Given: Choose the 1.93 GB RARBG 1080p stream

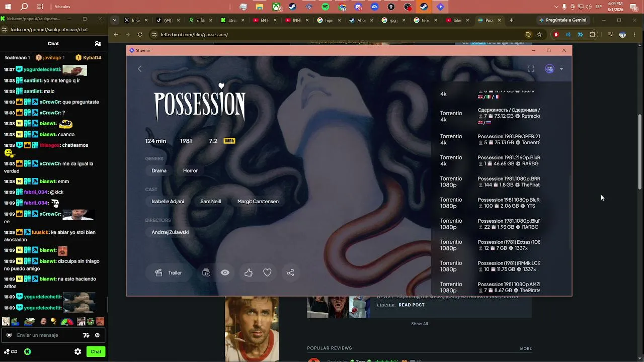Looking at the screenshot, I should (x=490, y=224).
